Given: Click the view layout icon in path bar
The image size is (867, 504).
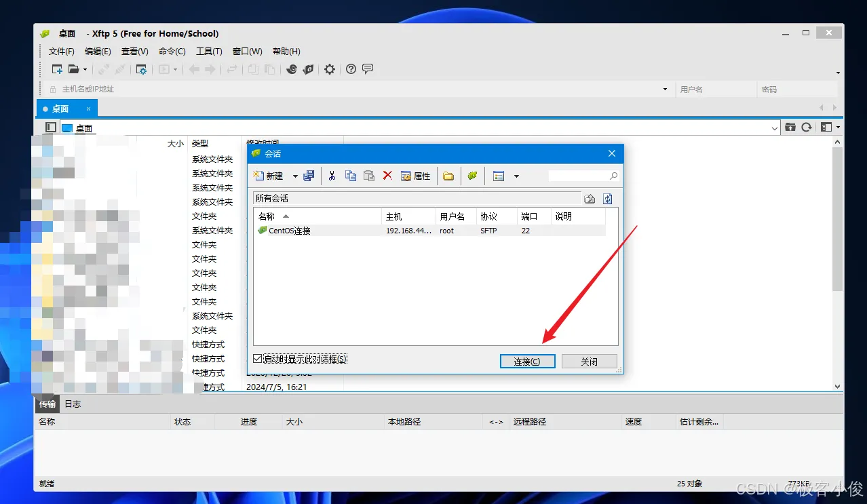Looking at the screenshot, I should [x=826, y=128].
